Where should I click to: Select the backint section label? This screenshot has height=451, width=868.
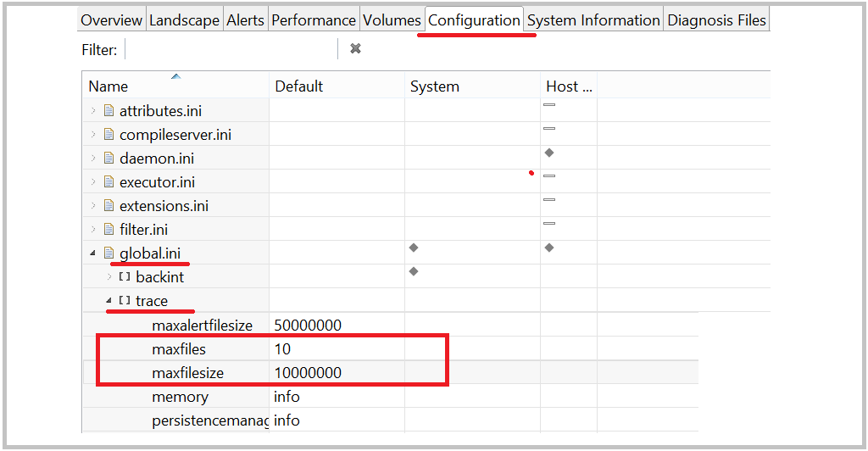point(160,277)
